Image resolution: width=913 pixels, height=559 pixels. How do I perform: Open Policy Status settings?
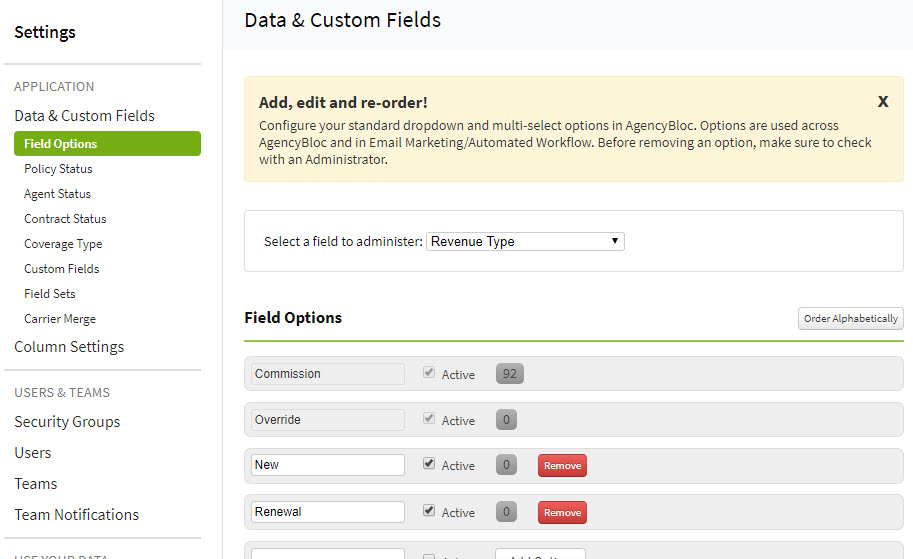click(x=58, y=169)
